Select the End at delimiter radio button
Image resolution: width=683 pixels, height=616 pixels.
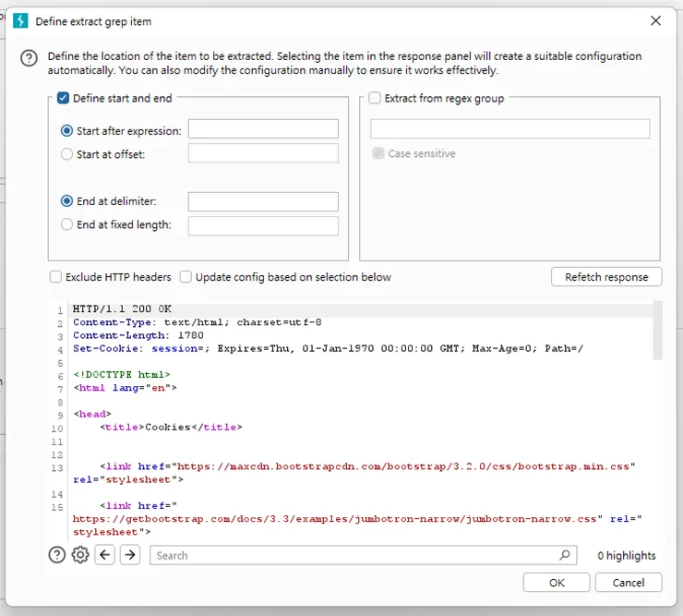tap(66, 200)
